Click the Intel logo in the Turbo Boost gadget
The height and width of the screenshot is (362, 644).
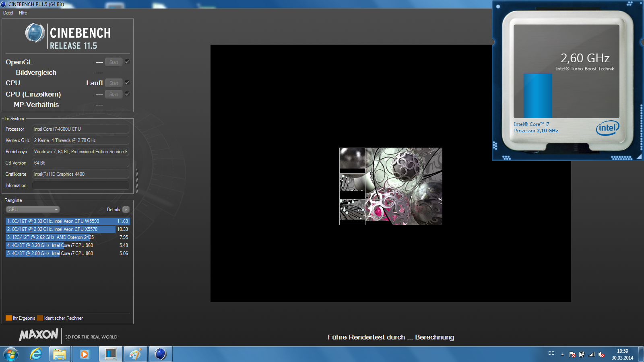(x=607, y=128)
